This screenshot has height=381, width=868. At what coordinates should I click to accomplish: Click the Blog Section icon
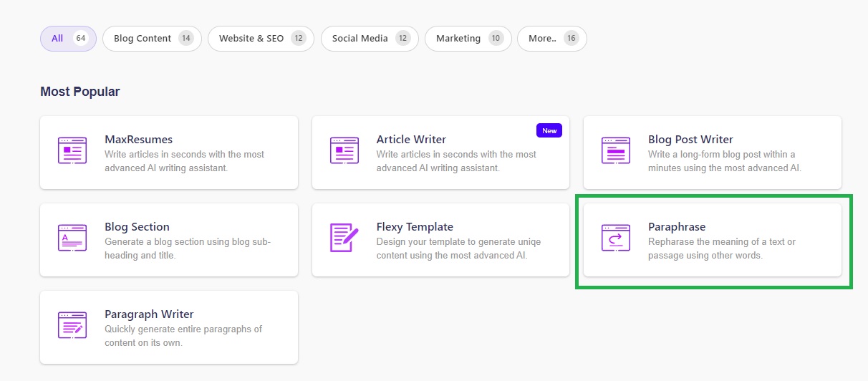[72, 238]
